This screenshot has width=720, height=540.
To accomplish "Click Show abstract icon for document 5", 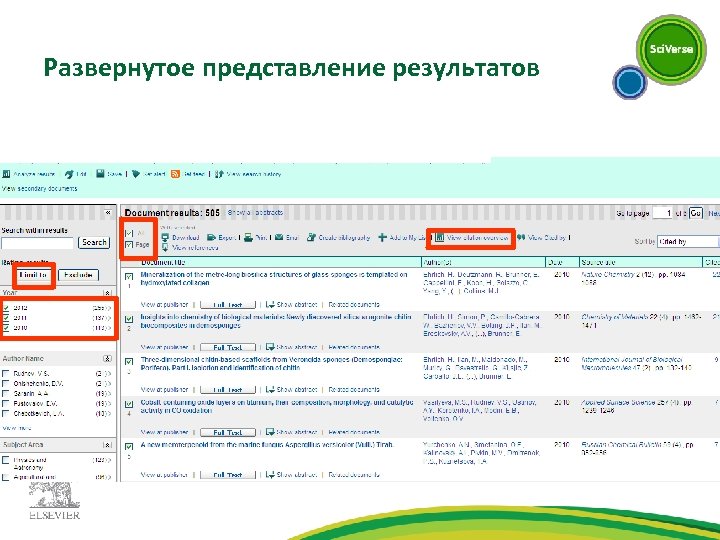I will coord(270,474).
